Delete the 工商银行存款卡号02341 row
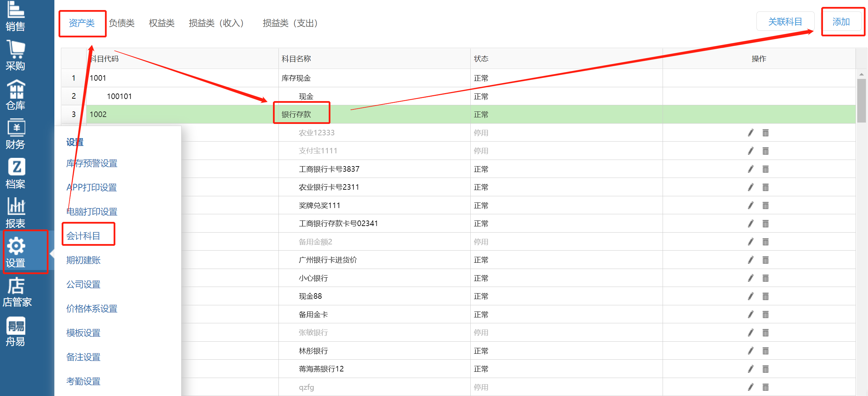Screen dimensions: 868x396 coord(765,224)
